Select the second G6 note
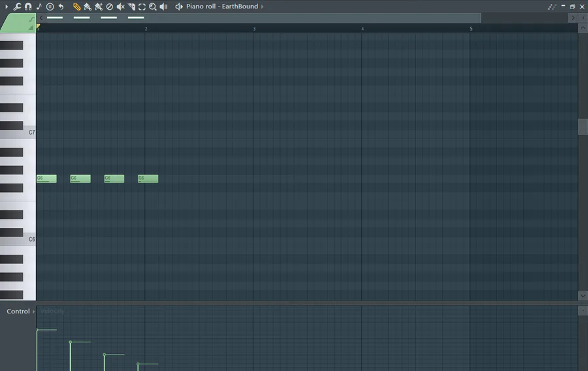The width and height of the screenshot is (588, 371). click(x=80, y=179)
